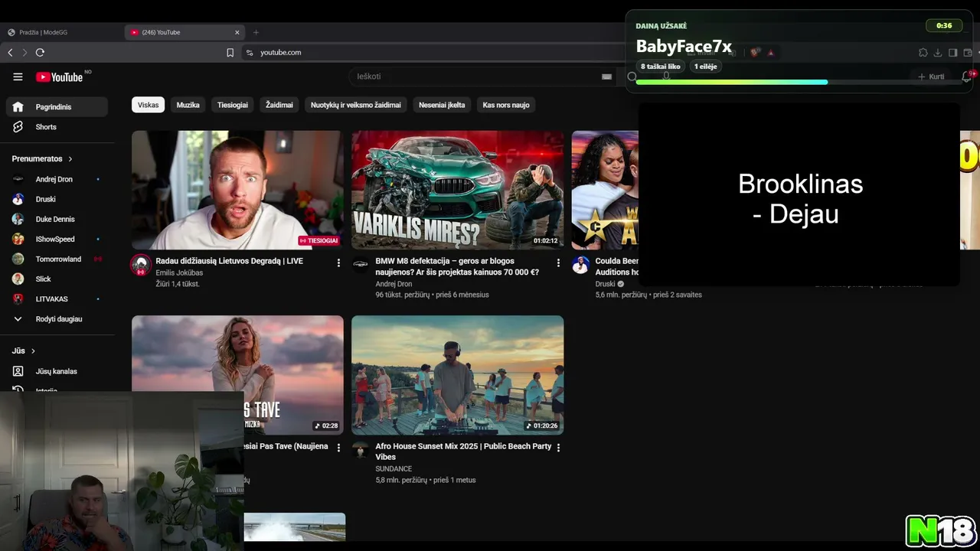Open the Shorts icon in sidebar
This screenshot has width=980, height=551.
click(18, 127)
